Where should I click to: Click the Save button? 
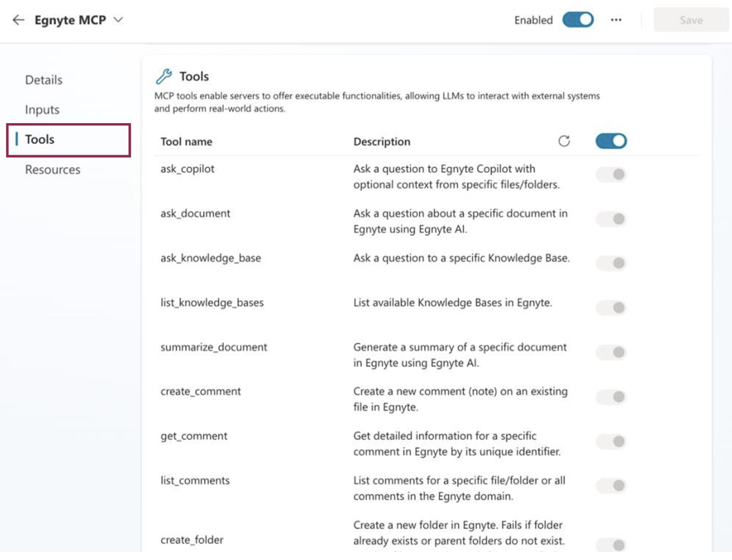[x=690, y=21]
